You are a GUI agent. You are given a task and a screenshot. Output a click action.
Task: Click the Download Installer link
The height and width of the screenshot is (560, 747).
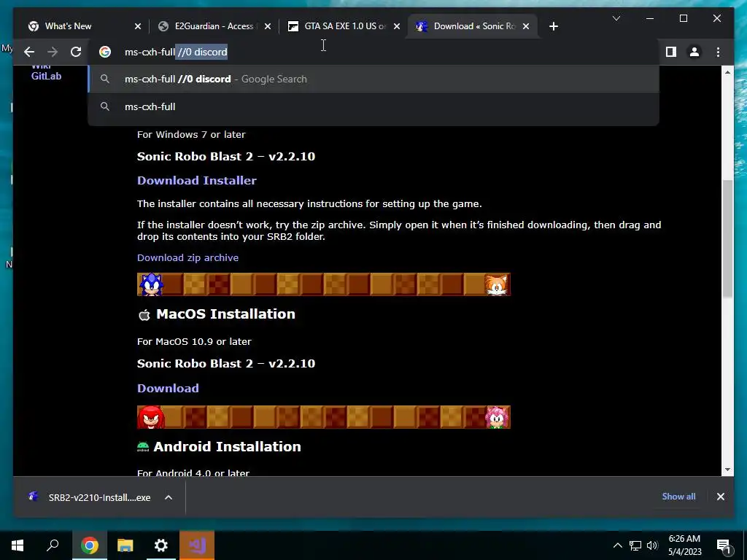pyautogui.click(x=197, y=181)
